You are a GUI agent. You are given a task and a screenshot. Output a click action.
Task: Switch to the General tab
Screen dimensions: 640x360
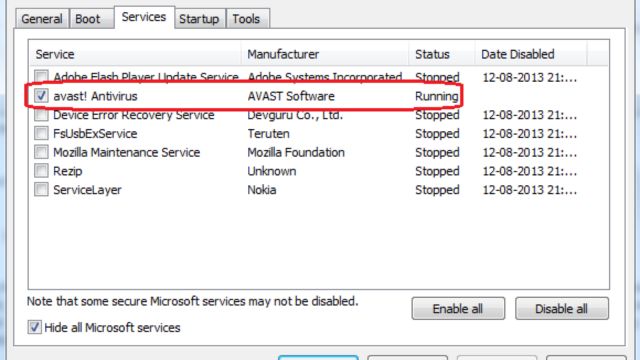coord(42,19)
